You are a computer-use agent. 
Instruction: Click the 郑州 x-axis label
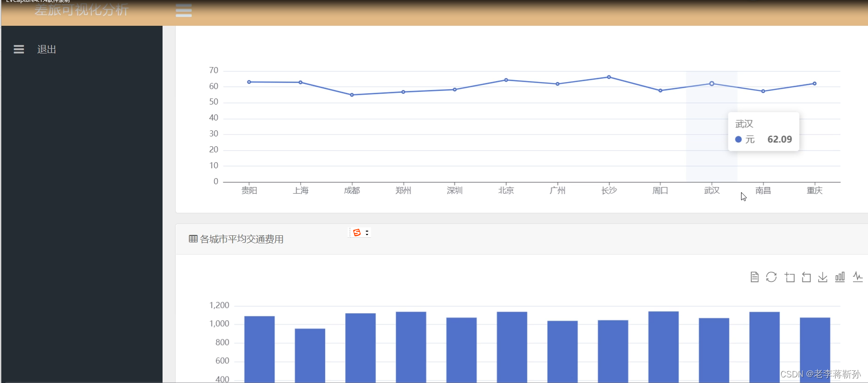tap(403, 190)
